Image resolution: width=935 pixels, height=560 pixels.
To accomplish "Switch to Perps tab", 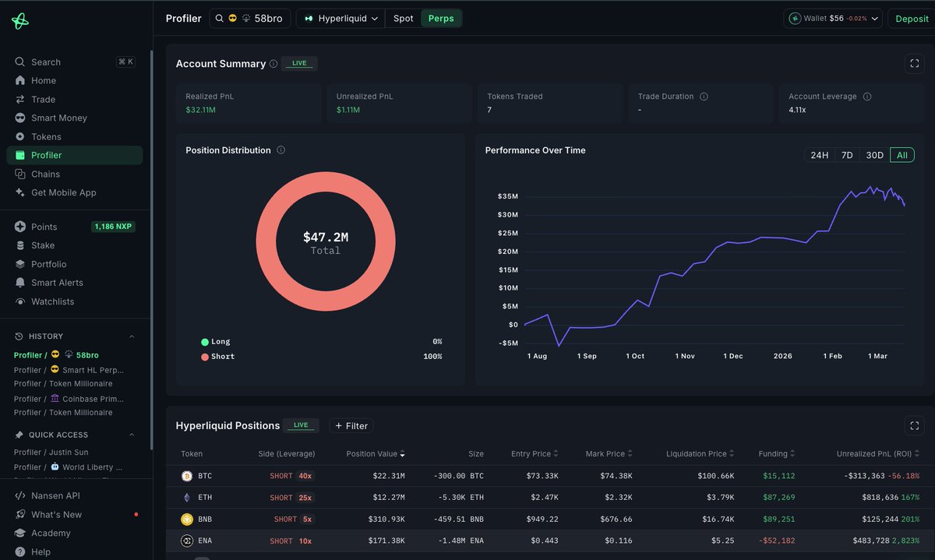I will pos(441,18).
